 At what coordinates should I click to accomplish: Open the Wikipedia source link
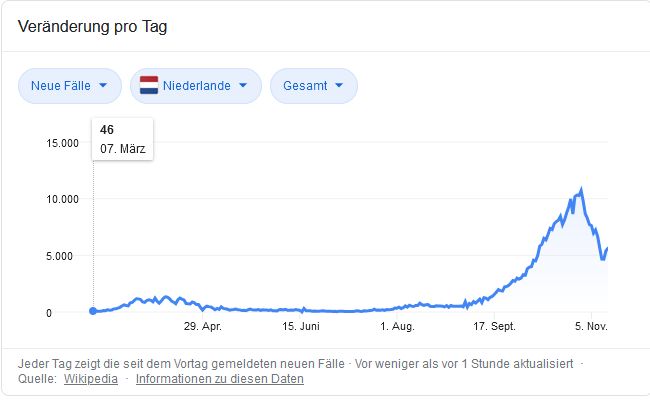click(91, 379)
